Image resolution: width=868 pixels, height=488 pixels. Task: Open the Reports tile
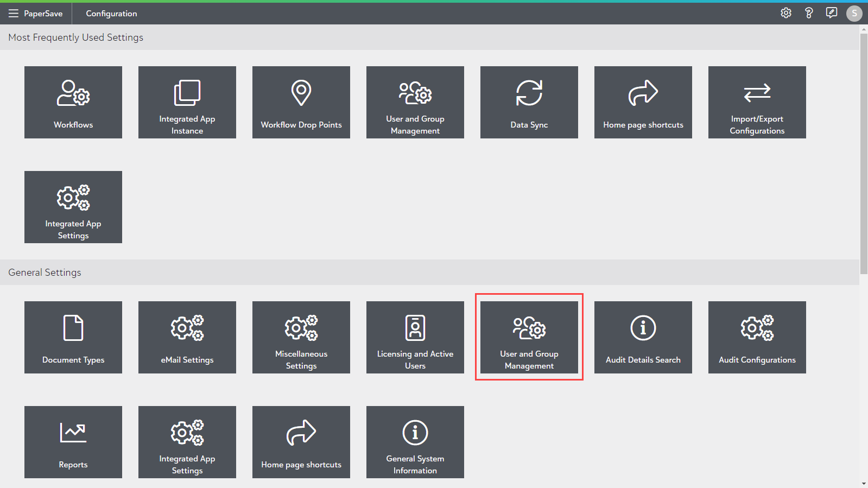point(73,442)
